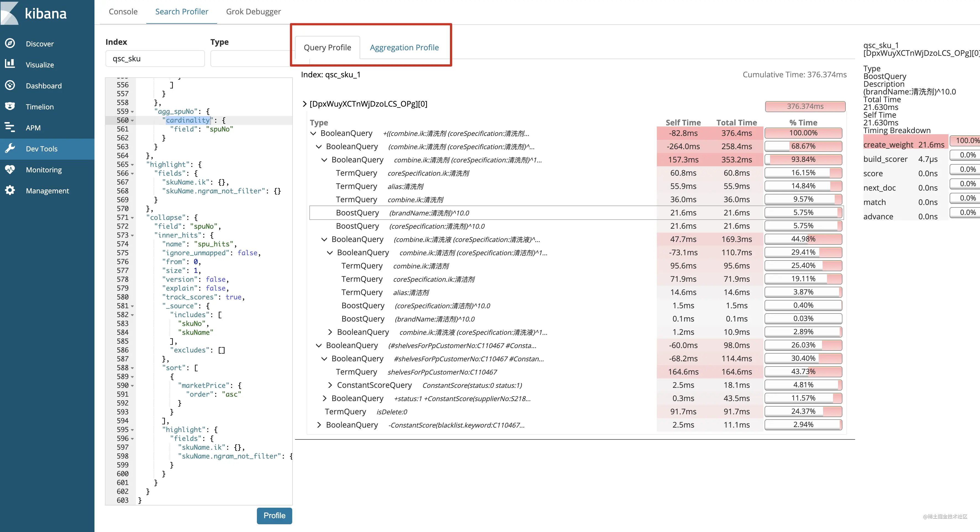Viewport: 980px width, 532px height.
Task: Fold the collapse block at line 571
Action: click(x=132, y=218)
